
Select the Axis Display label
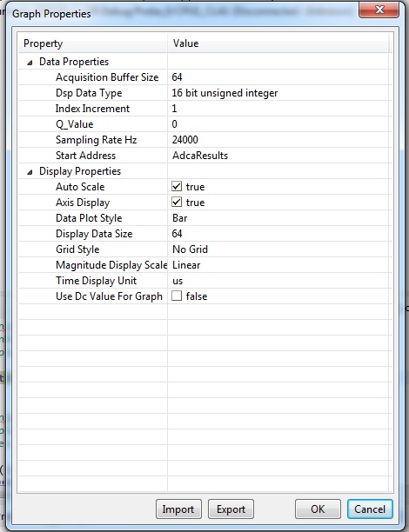click(83, 203)
